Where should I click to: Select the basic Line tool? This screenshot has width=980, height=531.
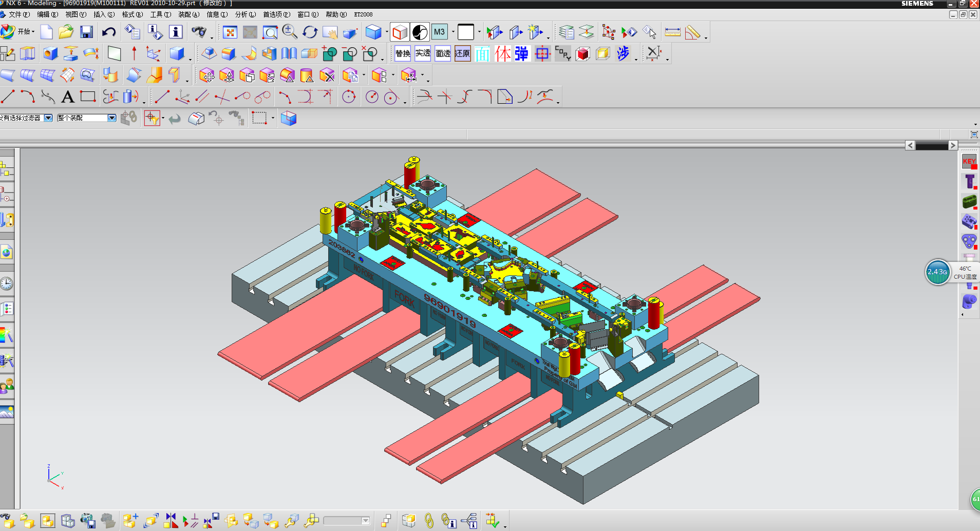8,97
